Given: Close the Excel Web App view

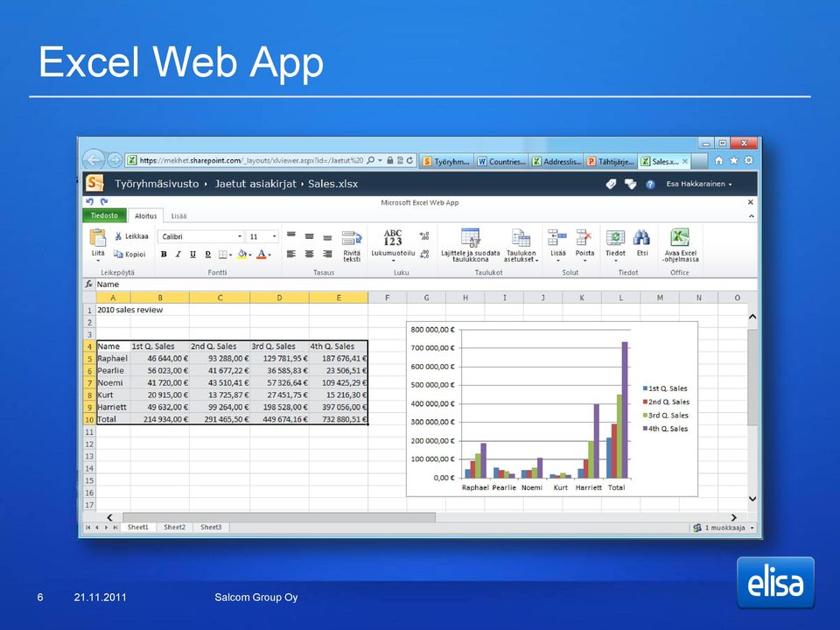Looking at the screenshot, I should [751, 202].
